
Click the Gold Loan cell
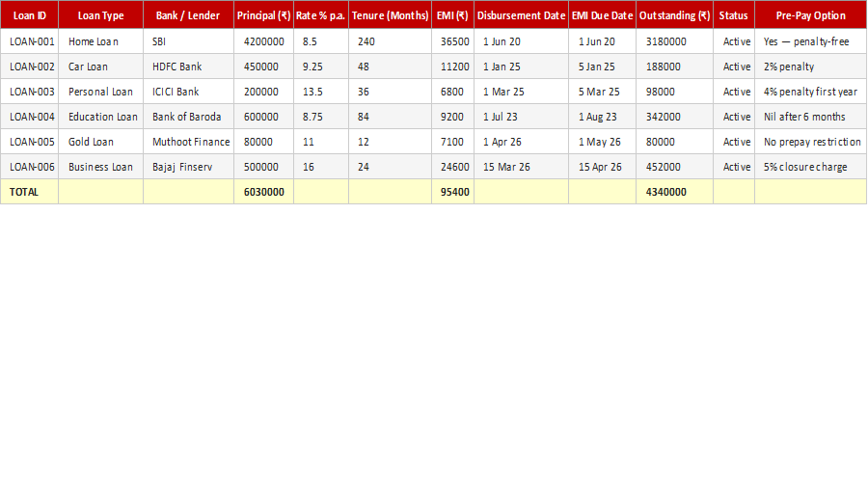[100, 142]
